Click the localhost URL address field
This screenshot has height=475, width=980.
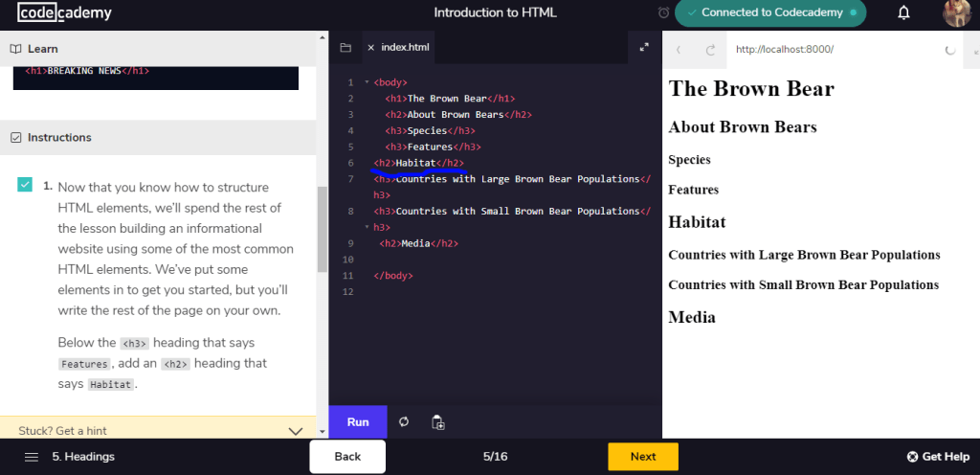(833, 50)
